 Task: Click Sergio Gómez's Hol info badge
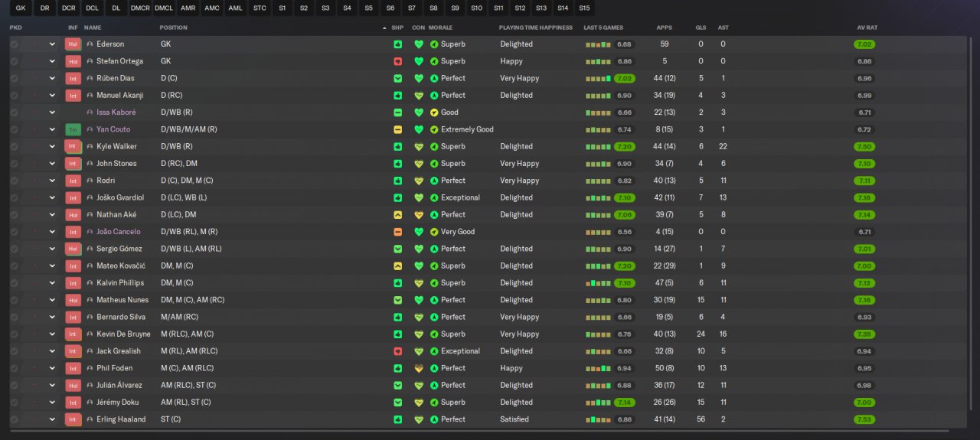[x=73, y=249]
